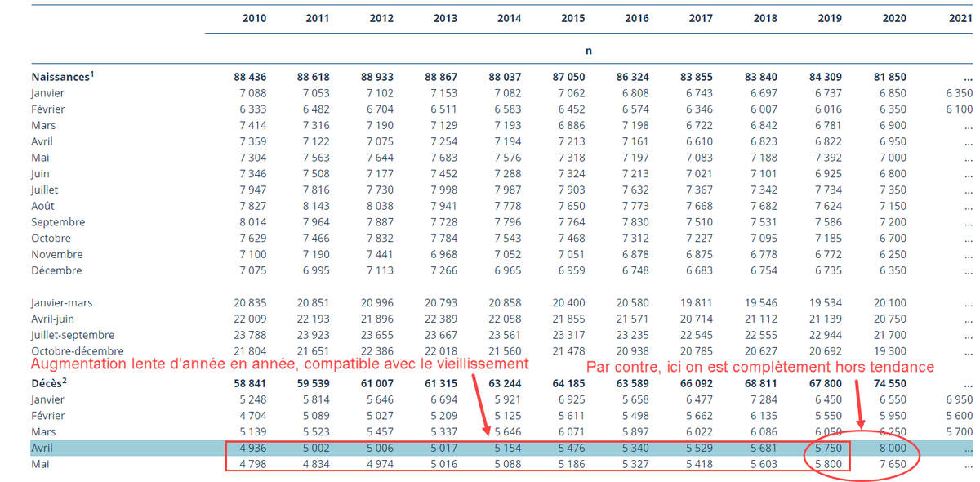Image resolution: width=980 pixels, height=482 pixels.
Task: Click the 6 950 Décès Janvier 2021 value
Action: (960, 399)
